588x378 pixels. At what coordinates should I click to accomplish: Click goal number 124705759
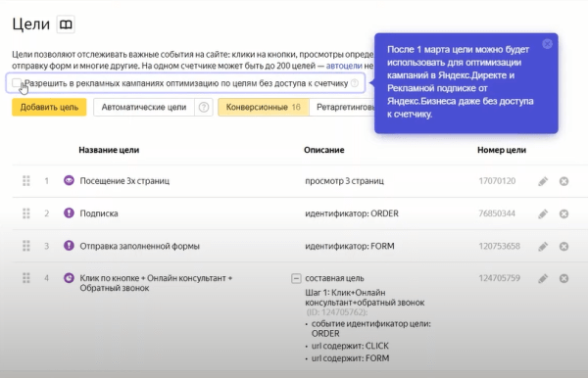click(499, 278)
